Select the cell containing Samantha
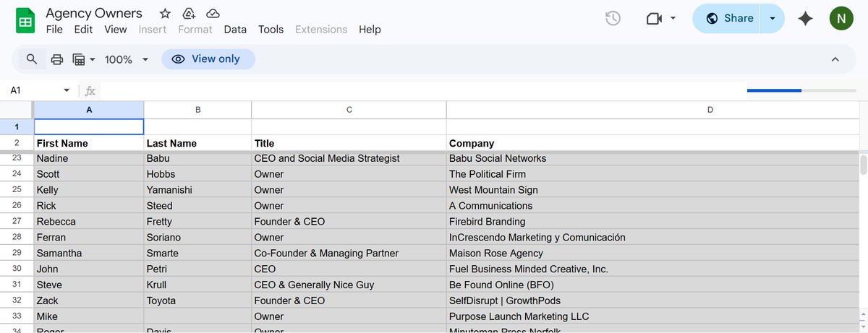The image size is (868, 333). (x=89, y=254)
